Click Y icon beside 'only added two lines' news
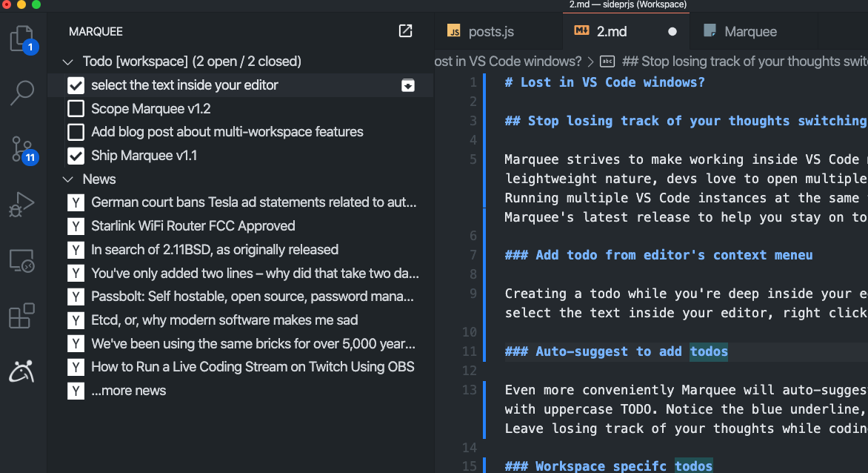This screenshot has height=473, width=868. (76, 274)
